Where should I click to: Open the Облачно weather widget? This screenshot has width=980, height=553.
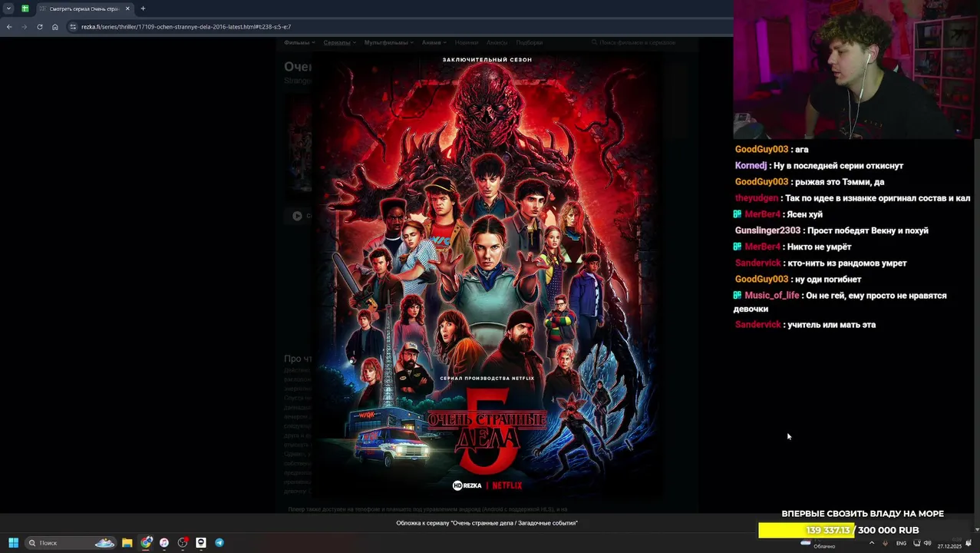coord(819,544)
